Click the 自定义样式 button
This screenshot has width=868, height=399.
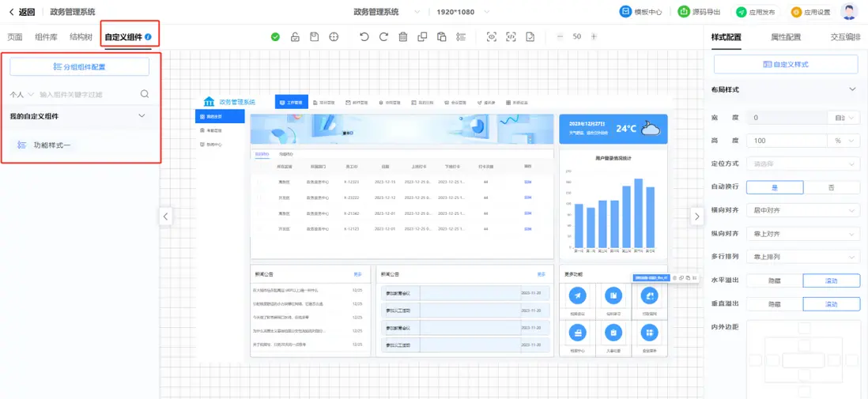click(x=786, y=64)
